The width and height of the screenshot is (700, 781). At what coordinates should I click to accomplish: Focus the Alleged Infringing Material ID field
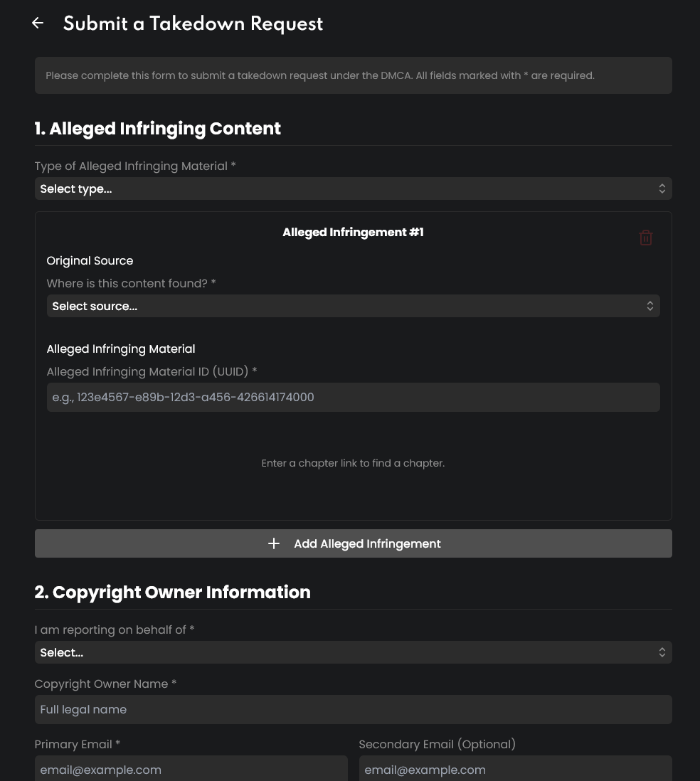[353, 397]
